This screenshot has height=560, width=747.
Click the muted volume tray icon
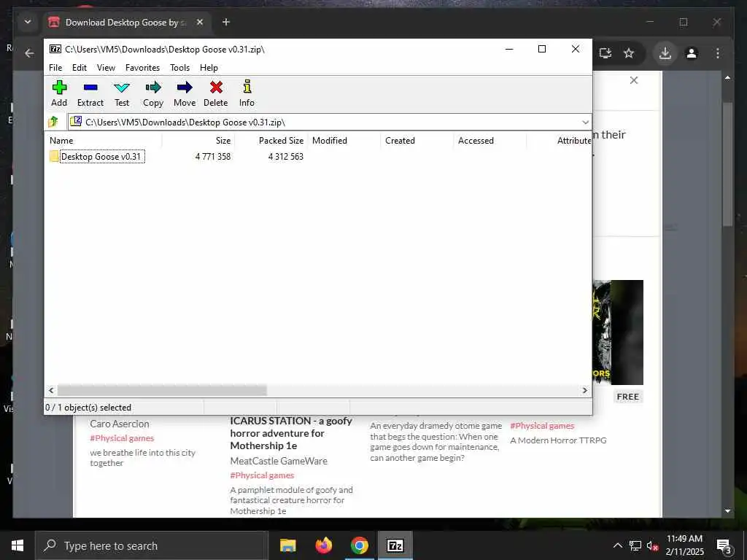click(x=652, y=545)
